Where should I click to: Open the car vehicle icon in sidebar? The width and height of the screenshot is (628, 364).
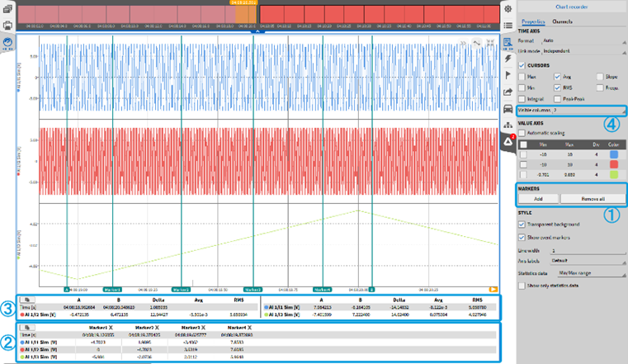(508, 109)
